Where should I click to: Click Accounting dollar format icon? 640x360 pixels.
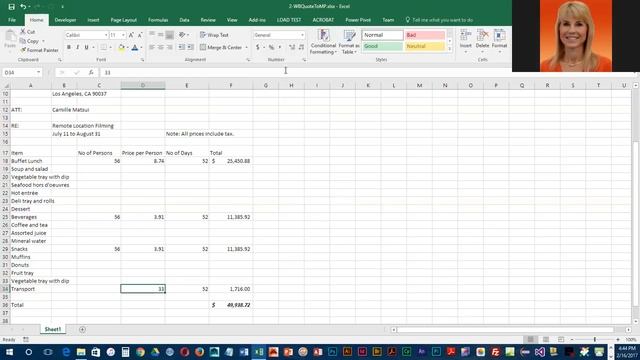pos(258,47)
